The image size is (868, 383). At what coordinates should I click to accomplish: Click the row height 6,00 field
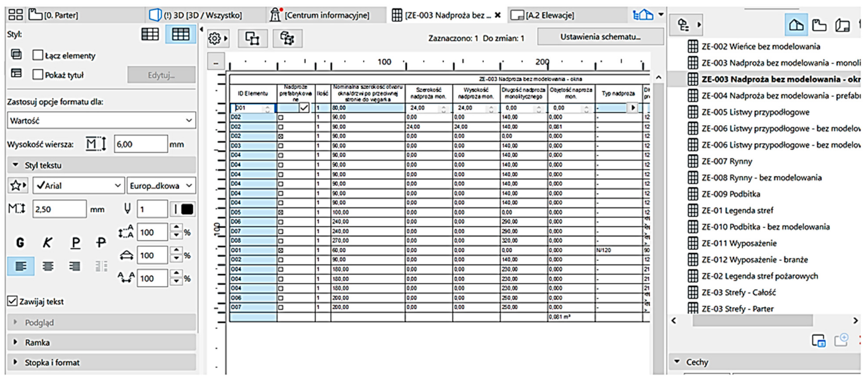[140, 144]
